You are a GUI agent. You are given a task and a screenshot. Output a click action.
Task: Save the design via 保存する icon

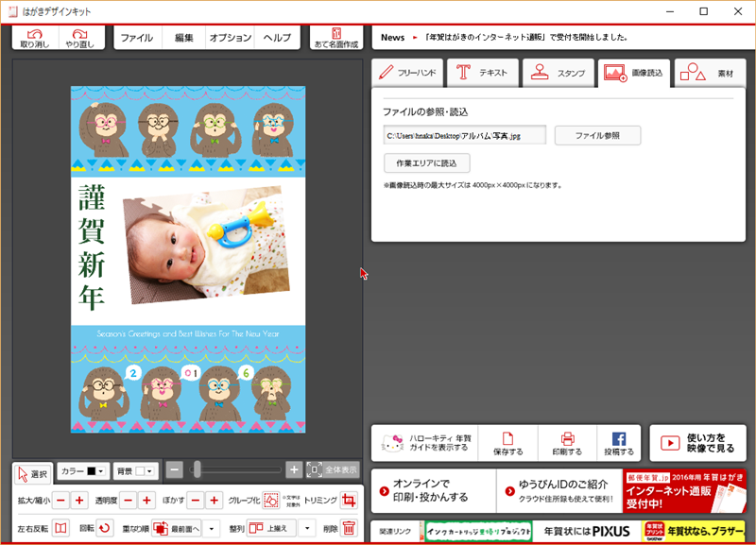[507, 442]
